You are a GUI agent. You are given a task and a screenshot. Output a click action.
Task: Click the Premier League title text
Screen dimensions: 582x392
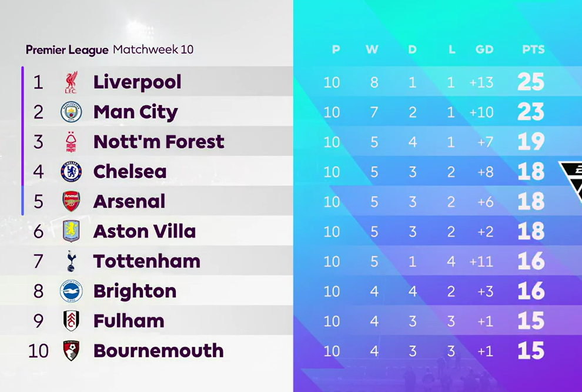67,50
